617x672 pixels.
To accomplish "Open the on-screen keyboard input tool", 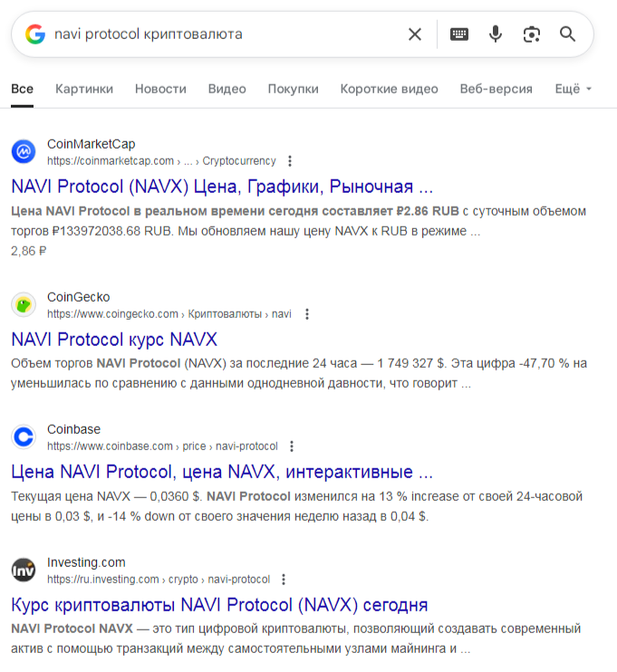I will coord(459,34).
